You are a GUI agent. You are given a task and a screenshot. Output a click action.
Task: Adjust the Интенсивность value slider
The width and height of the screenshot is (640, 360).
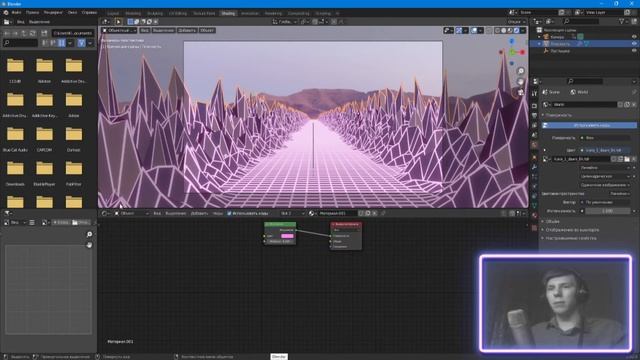(607, 211)
